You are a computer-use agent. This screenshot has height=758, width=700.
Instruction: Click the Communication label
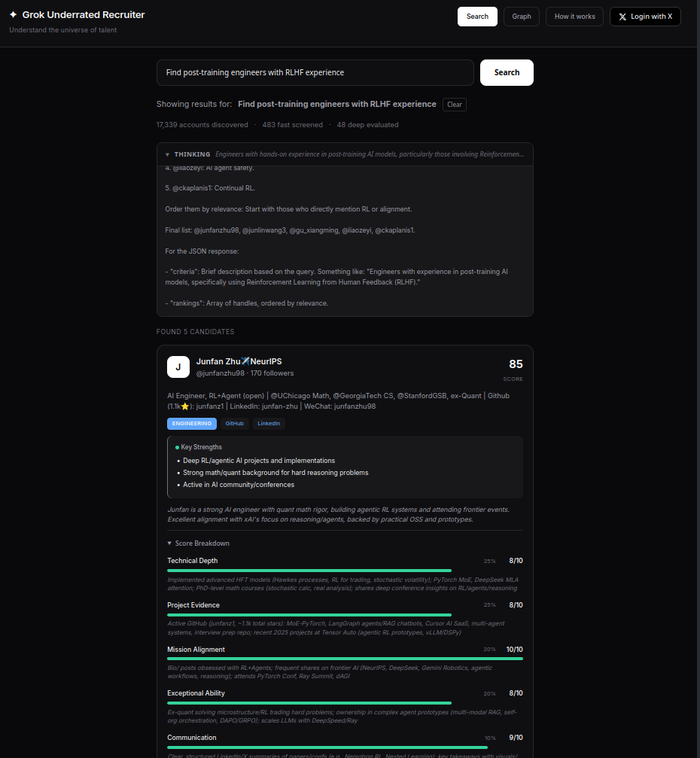pos(191,738)
